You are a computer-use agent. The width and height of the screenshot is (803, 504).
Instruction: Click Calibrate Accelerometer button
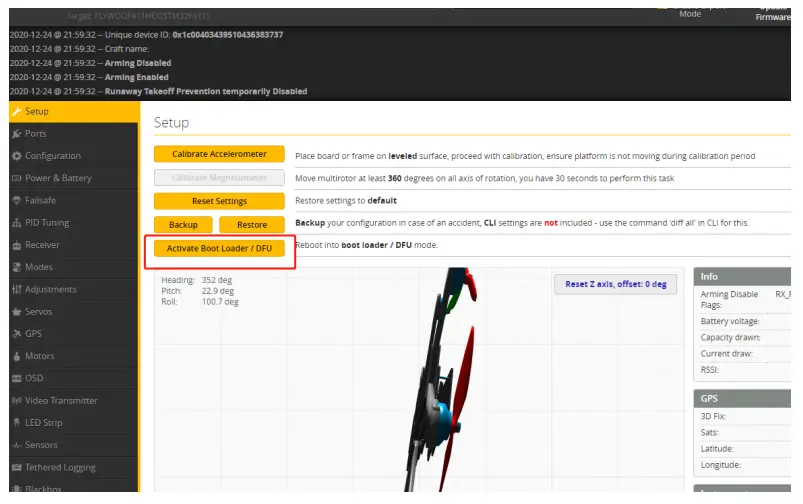(219, 154)
